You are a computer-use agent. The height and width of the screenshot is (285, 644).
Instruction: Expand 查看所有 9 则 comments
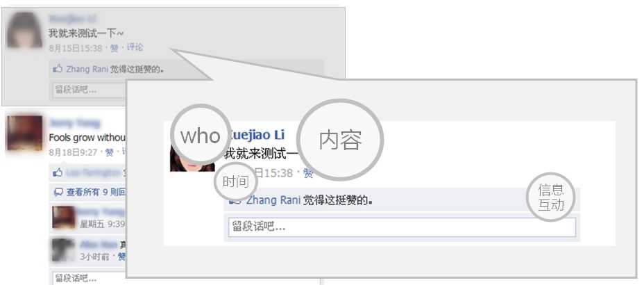pyautogui.click(x=96, y=192)
